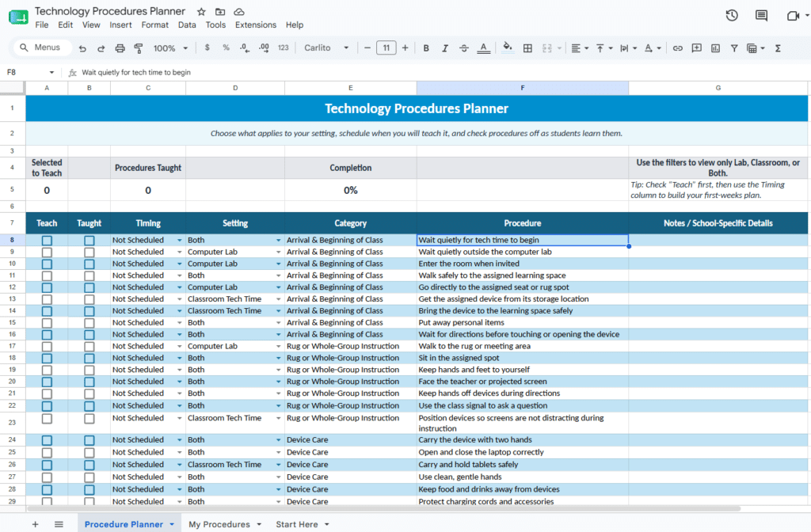The height and width of the screenshot is (532, 811).
Task: Open the Timing dropdown in row 9
Action: (x=179, y=253)
